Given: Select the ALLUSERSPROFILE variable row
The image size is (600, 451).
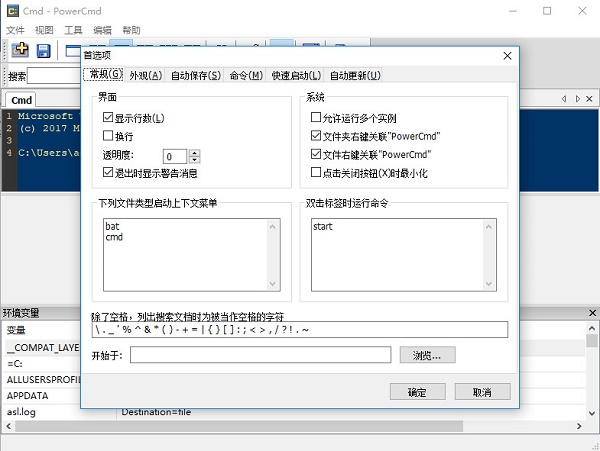Looking at the screenshot, I should [43, 379].
